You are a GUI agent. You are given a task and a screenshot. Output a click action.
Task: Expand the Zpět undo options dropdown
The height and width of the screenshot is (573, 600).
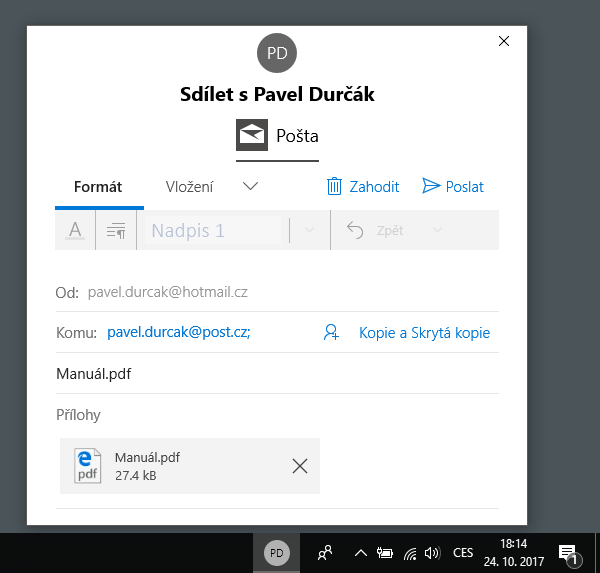coord(437,231)
